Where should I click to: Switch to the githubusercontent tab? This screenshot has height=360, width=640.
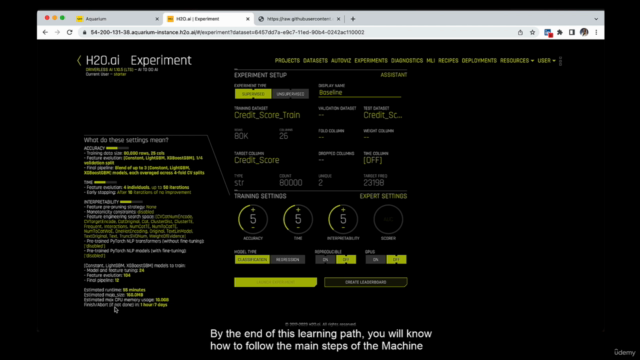299,19
